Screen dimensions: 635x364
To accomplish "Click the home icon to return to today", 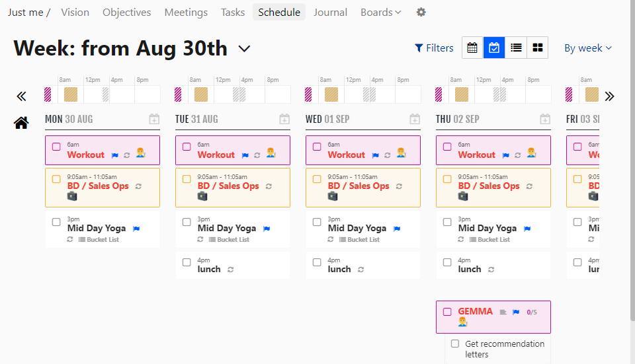I will point(21,122).
